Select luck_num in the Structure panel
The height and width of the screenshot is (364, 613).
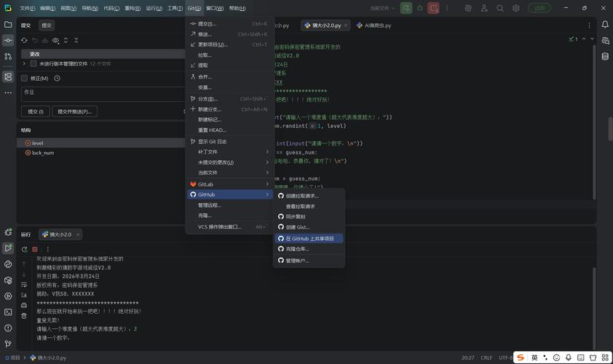point(101,153)
